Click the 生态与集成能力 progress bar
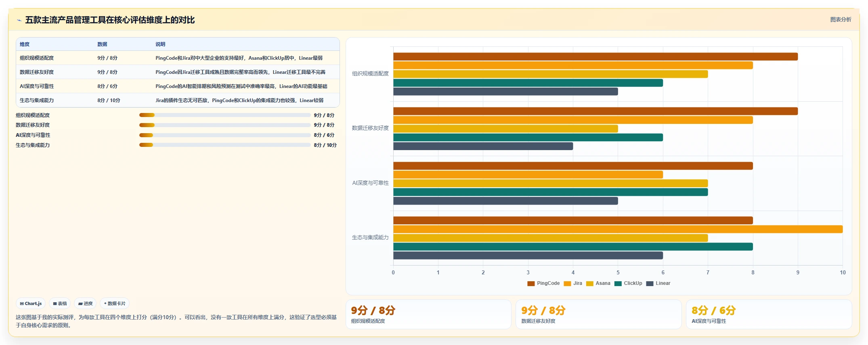The width and height of the screenshot is (868, 345). [x=225, y=145]
